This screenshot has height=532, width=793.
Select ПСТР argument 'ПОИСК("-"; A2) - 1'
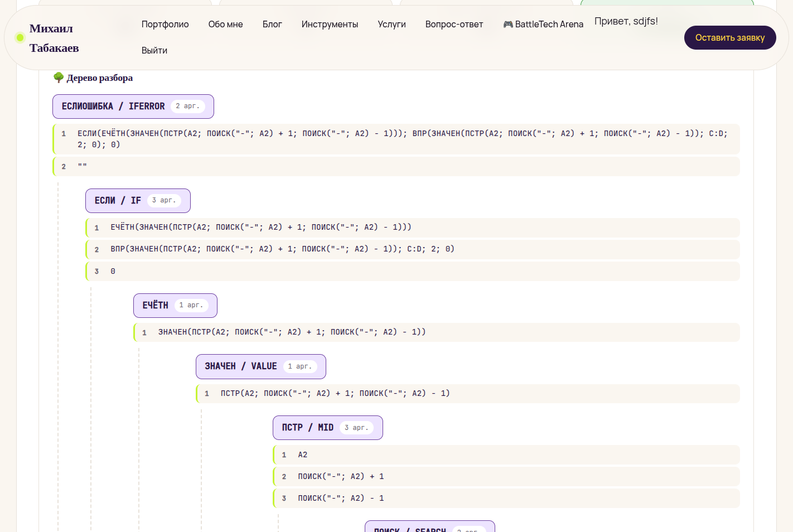(506, 498)
